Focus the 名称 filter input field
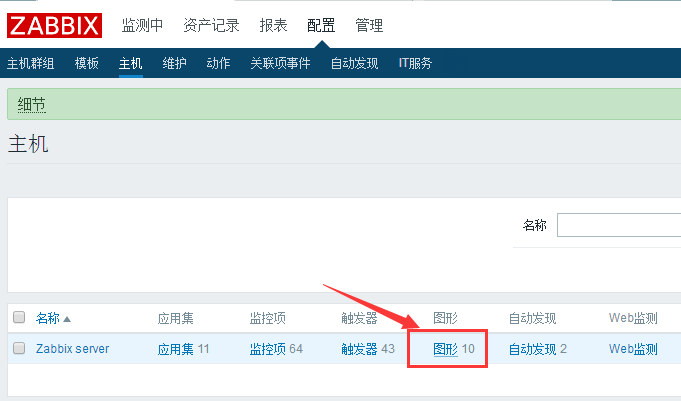Image resolution: width=681 pixels, height=401 pixels. (x=619, y=225)
